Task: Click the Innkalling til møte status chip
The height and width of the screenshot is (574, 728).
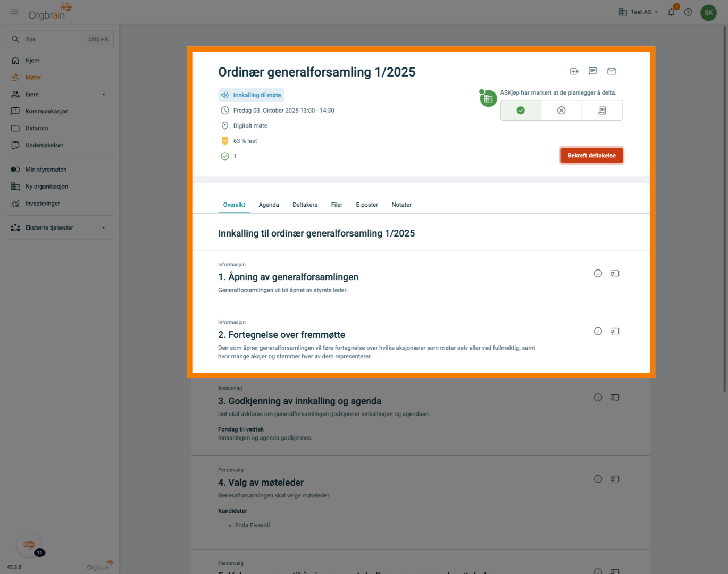Action: click(x=251, y=95)
